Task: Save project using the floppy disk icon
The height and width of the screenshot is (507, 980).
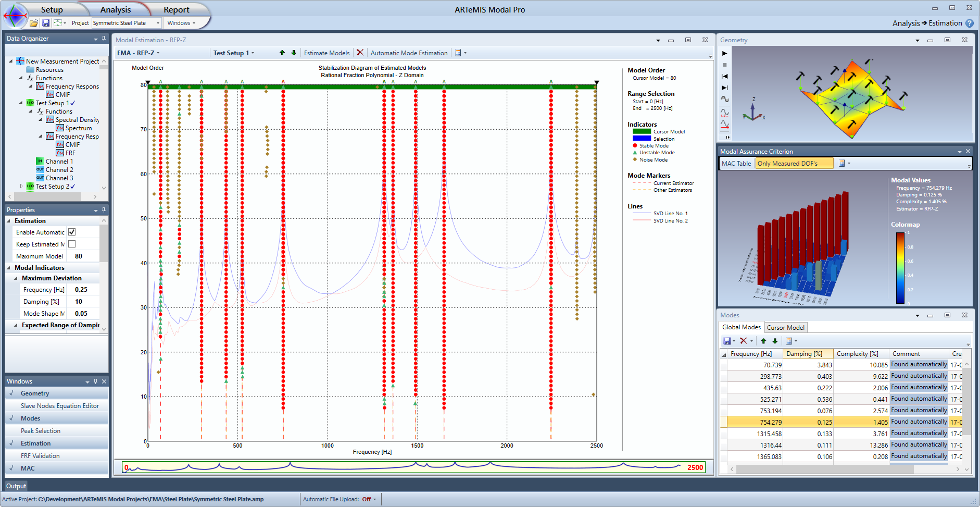Action: click(x=46, y=23)
